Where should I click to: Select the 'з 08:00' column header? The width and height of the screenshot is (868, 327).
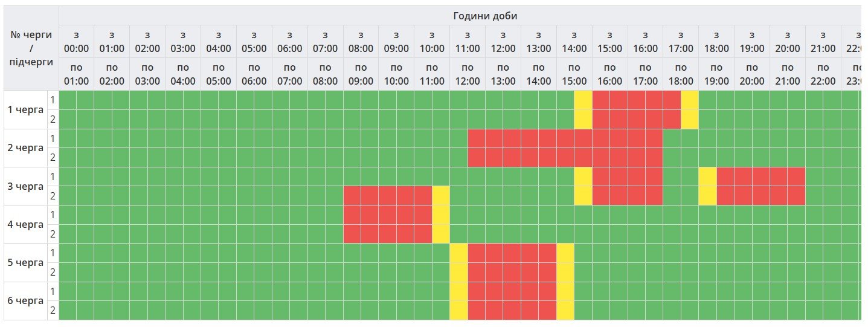coord(361,42)
